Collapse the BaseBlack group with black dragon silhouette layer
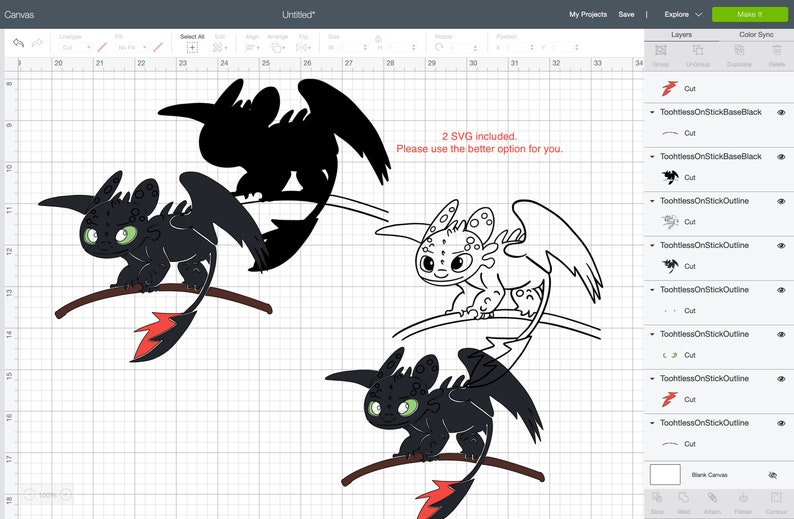The image size is (794, 519). point(652,157)
